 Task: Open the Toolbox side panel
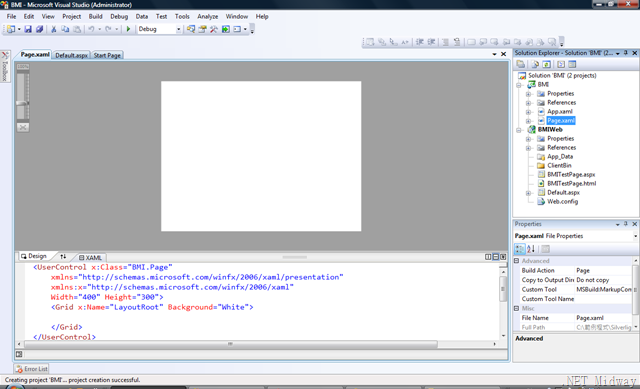(x=5, y=66)
